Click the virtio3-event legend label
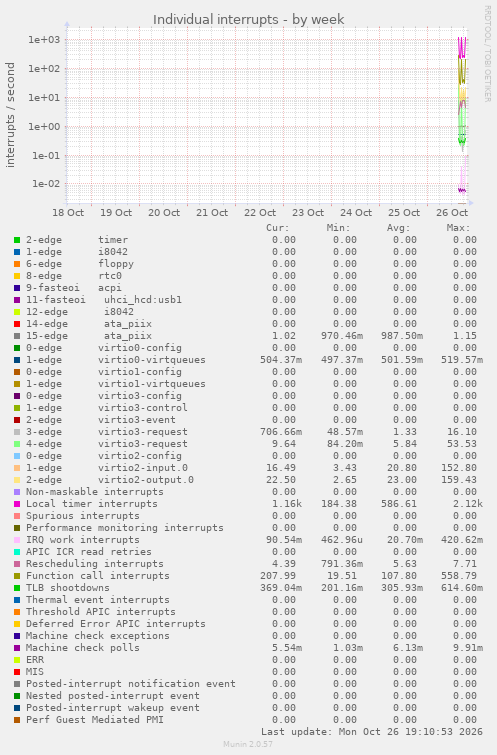 coord(137,420)
